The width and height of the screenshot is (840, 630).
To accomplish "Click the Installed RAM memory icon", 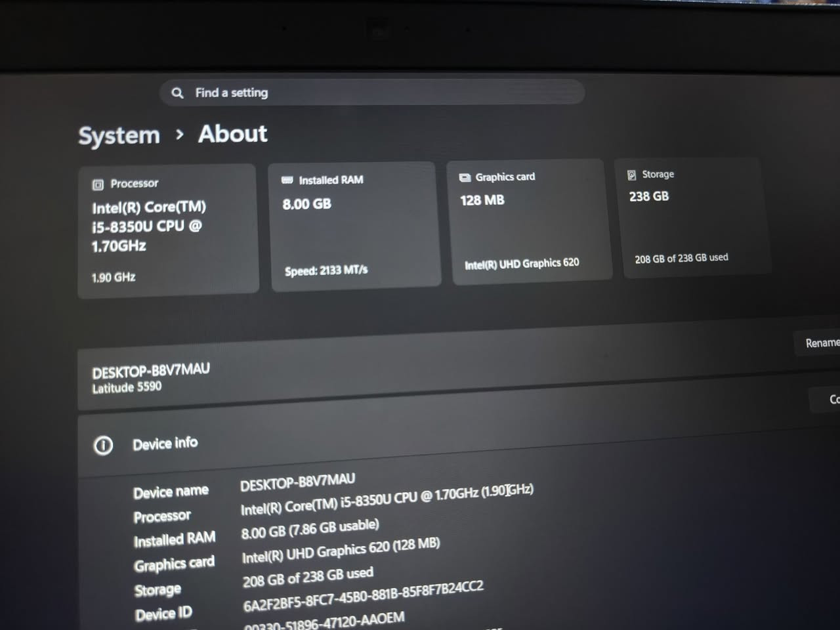I will [x=287, y=180].
